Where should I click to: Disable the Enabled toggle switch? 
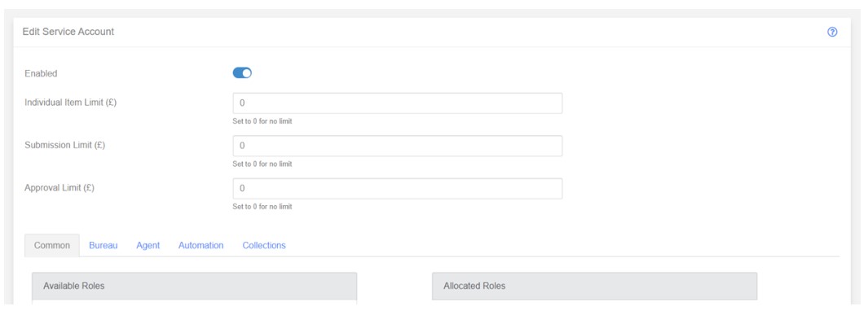pos(242,73)
